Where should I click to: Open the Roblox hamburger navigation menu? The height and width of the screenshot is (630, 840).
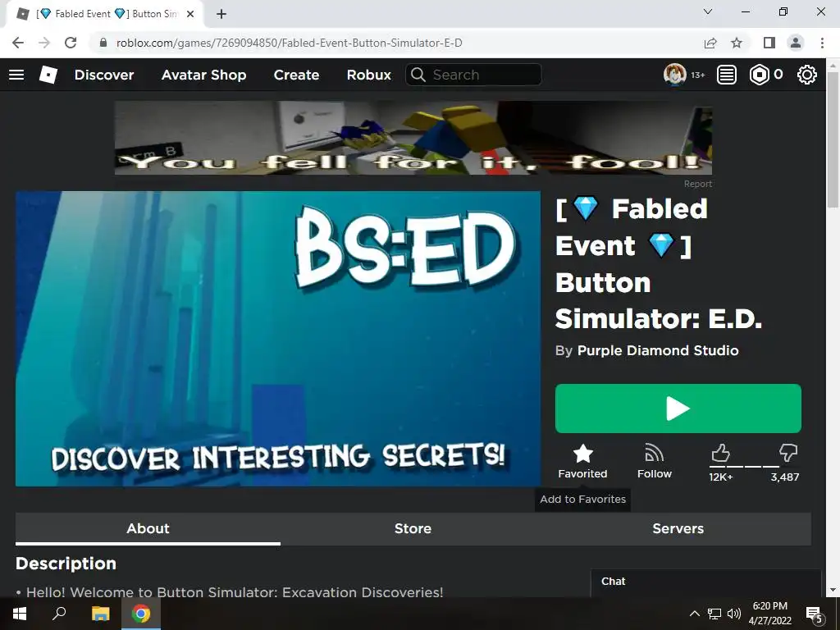click(16, 75)
